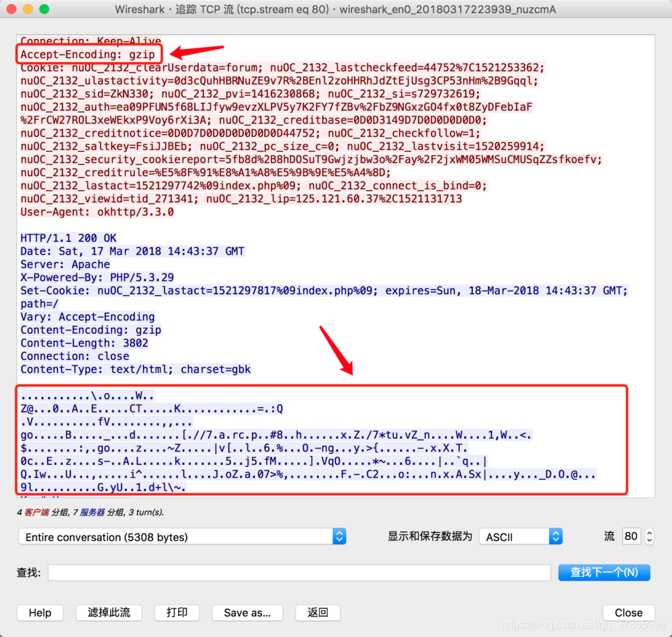Viewport: 672px width, 637px height.
Task: Maximize the window with the green button
Action: pyautogui.click(x=44, y=9)
